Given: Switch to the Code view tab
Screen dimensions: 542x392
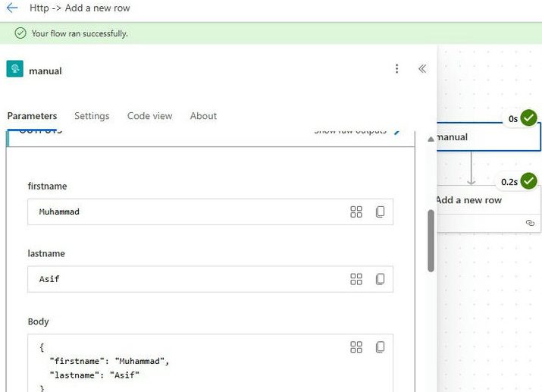Looking at the screenshot, I should coord(149,116).
